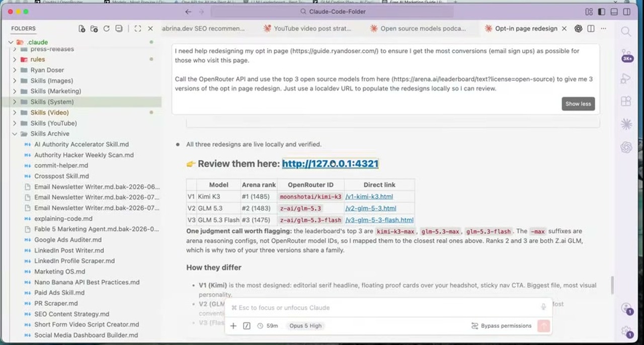Image resolution: width=644 pixels, height=345 pixels.
Task: Click the 59m clock indicator
Action: (267, 326)
